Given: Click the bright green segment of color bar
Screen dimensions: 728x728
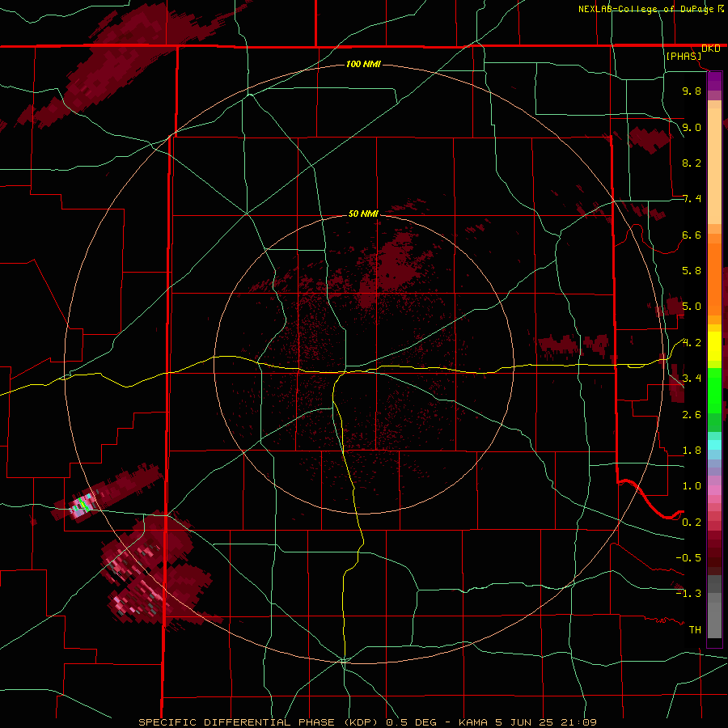Looking at the screenshot, I should tap(714, 390).
